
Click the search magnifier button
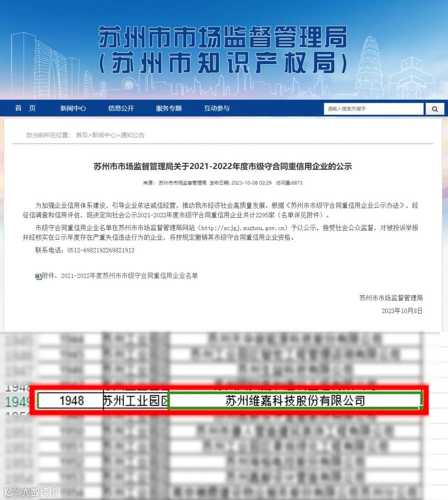tap(435, 109)
